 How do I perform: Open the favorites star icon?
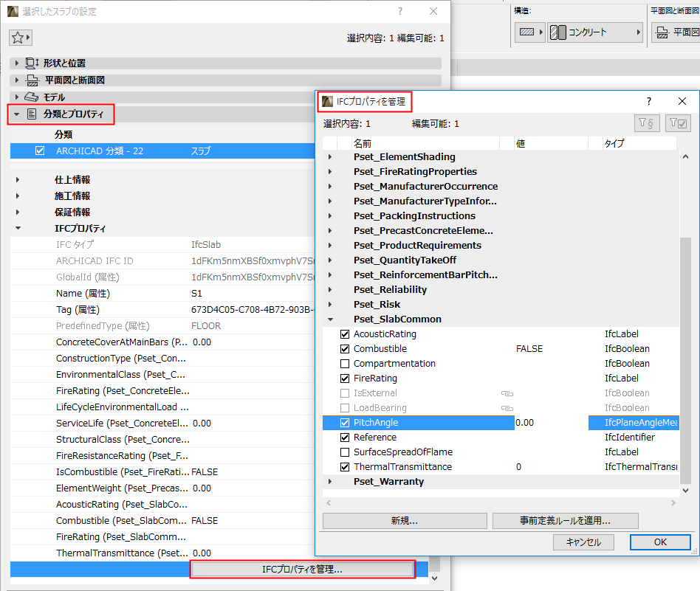(x=18, y=37)
